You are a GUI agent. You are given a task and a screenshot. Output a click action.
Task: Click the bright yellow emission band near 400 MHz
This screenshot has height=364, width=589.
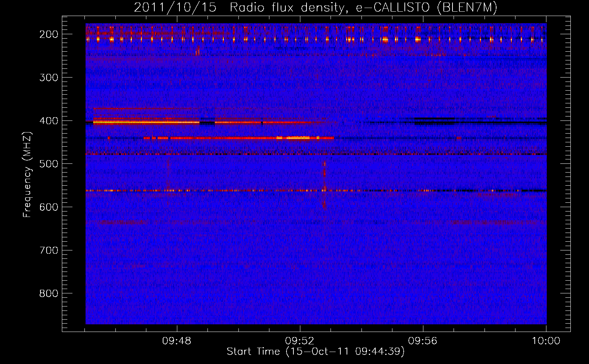pyautogui.click(x=146, y=123)
